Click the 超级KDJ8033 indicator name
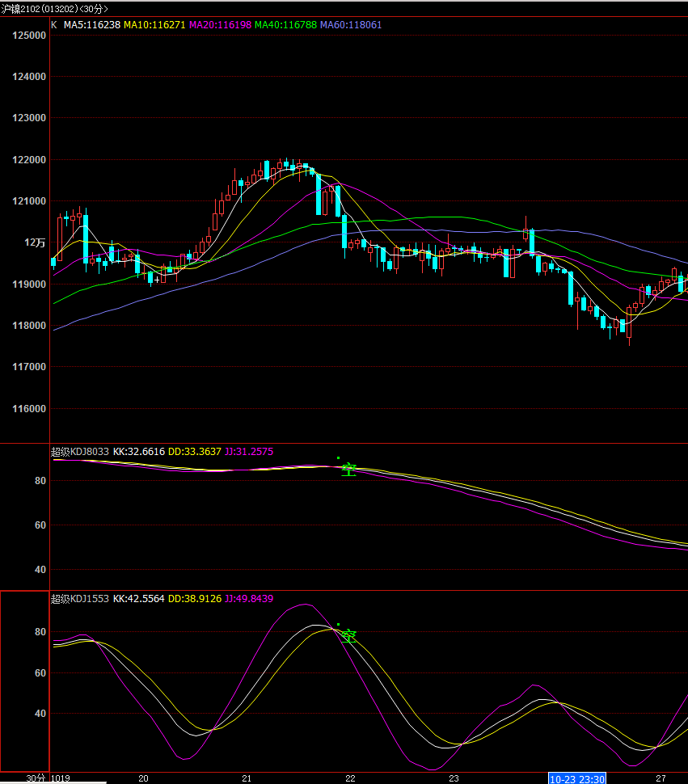The image size is (688, 784). click(80, 452)
